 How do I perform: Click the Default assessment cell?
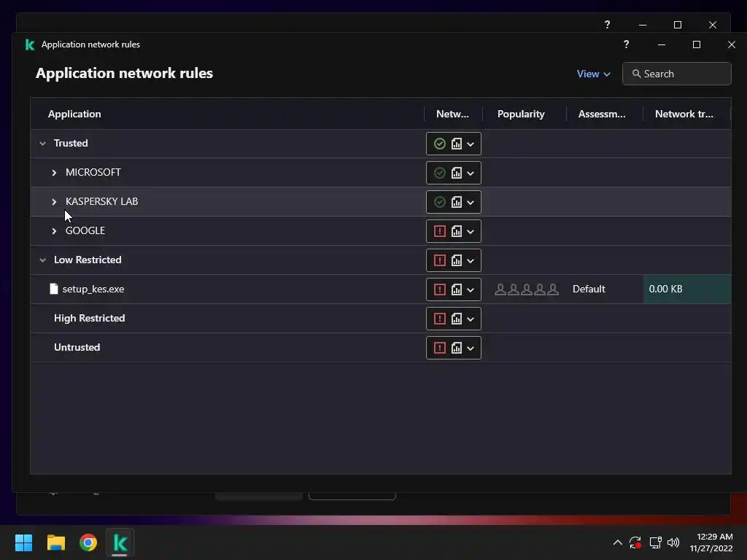point(589,289)
